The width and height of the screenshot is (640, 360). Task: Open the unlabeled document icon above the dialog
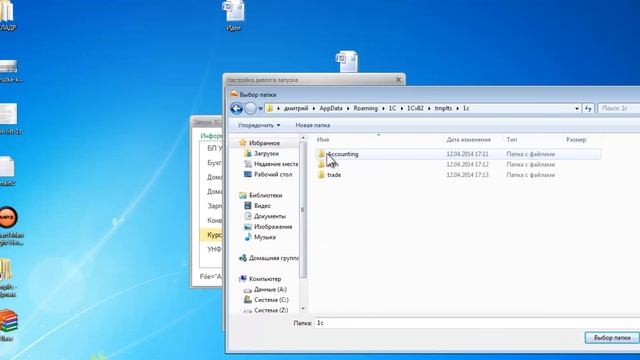pyautogui.click(x=347, y=62)
